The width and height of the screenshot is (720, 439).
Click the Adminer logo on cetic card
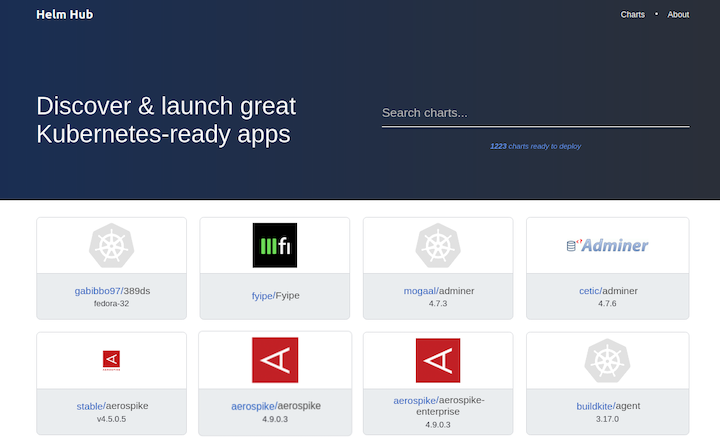(x=607, y=246)
